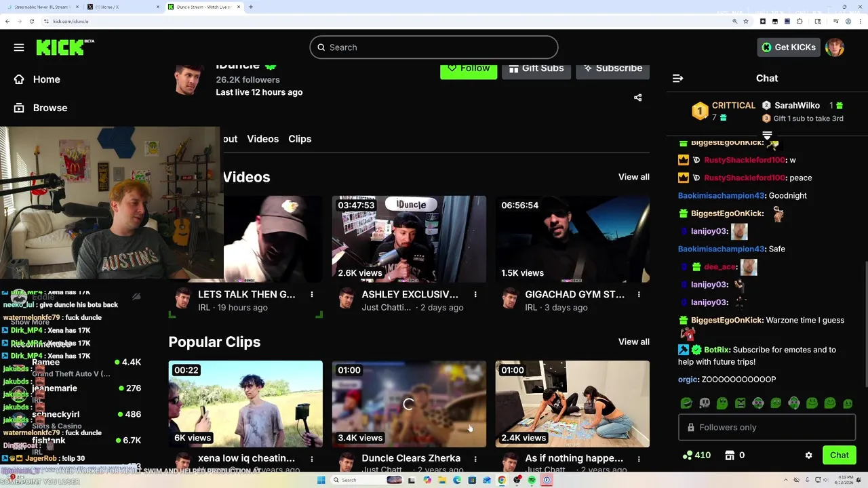Open options for GIGACHAD GYM video

click(639, 295)
